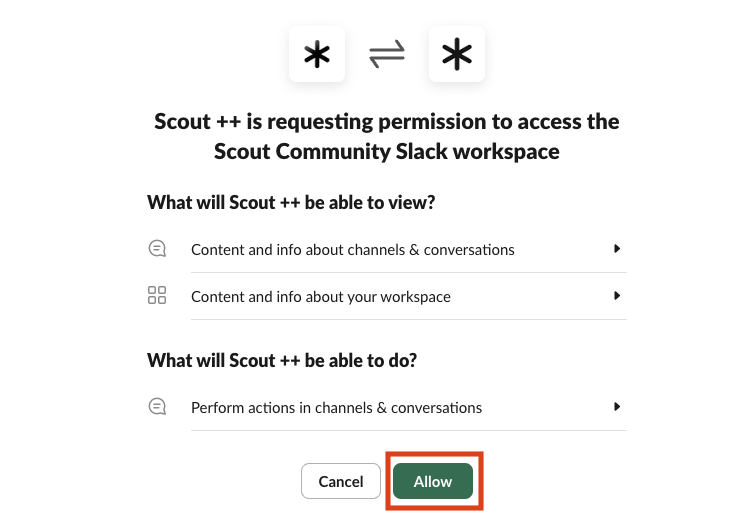
Task: Click the chat bubble icon beside channels content
Action: coord(157,249)
